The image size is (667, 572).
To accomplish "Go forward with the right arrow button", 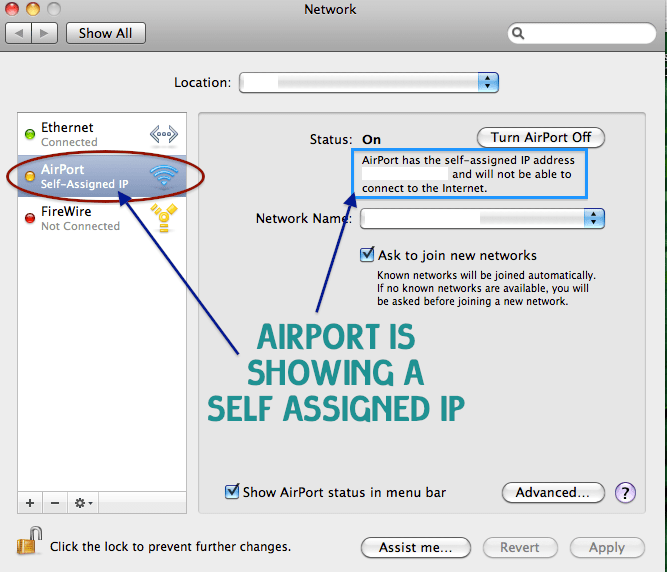I will point(44,33).
